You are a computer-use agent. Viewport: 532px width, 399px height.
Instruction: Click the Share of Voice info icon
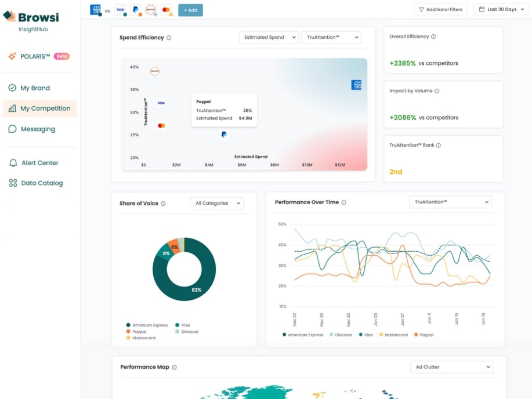(x=163, y=204)
